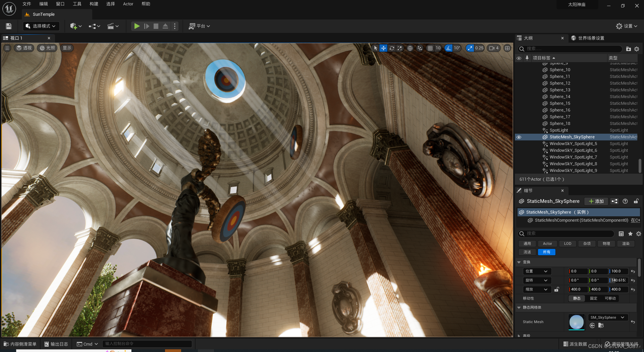Image resolution: width=644 pixels, height=352 pixels.
Task: Toggle rotation angle snapping
Action: 448,48
